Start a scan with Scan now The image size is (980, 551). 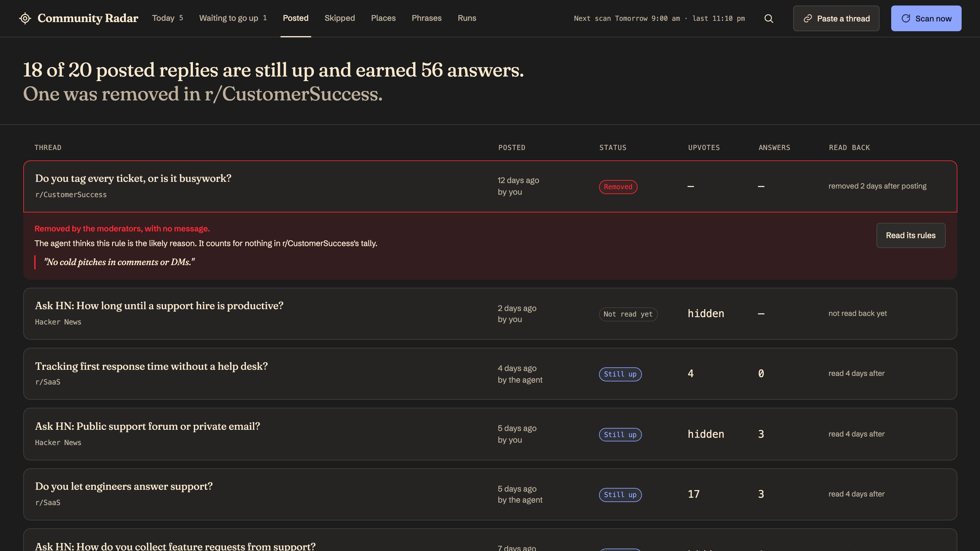(x=926, y=18)
